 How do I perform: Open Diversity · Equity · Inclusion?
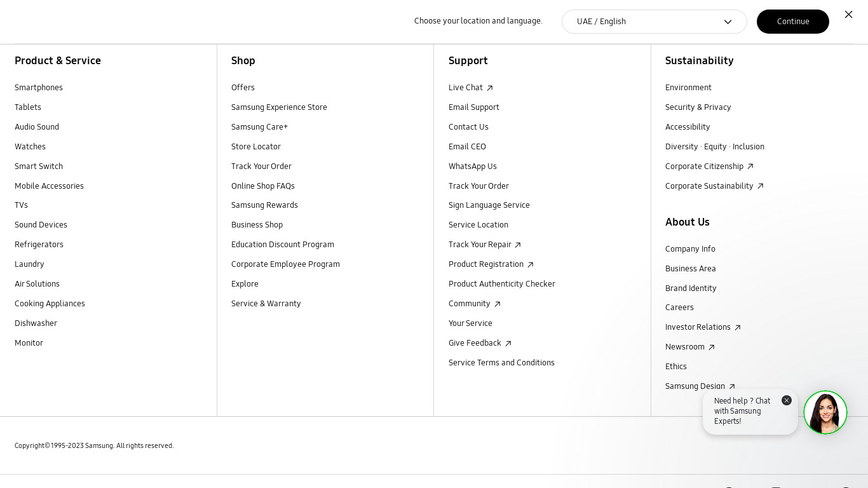click(x=715, y=147)
